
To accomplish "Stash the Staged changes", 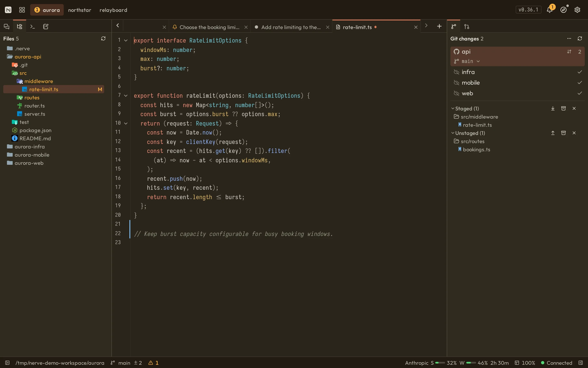I will (563, 108).
